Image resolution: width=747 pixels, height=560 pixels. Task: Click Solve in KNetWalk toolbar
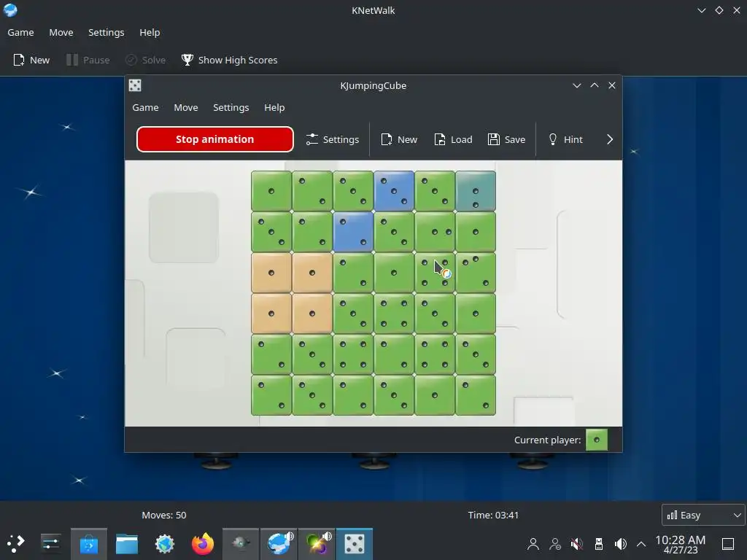tap(145, 60)
